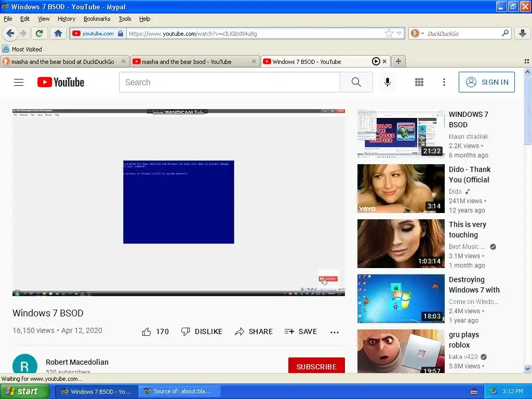Click the Destroying Windows 7 with title link
532x399 pixels.
point(474,285)
